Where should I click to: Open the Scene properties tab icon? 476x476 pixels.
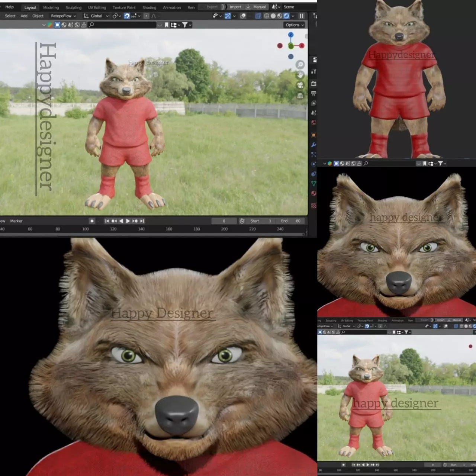pos(313,113)
